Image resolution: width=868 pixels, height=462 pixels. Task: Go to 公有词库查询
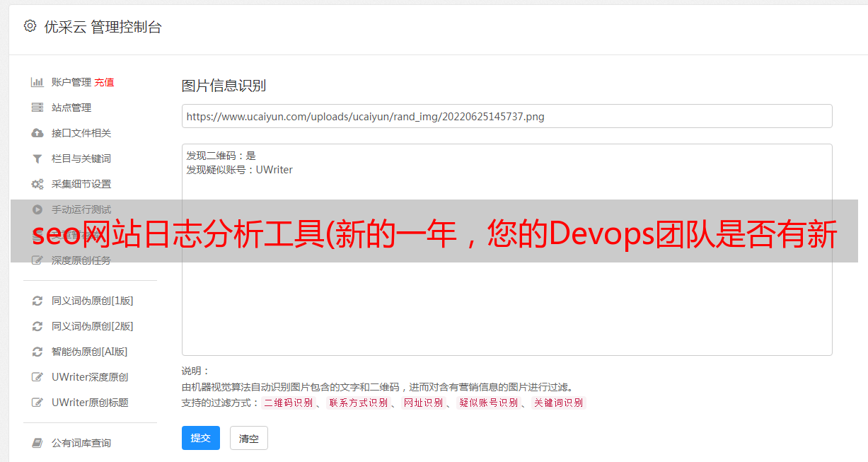[x=81, y=443]
